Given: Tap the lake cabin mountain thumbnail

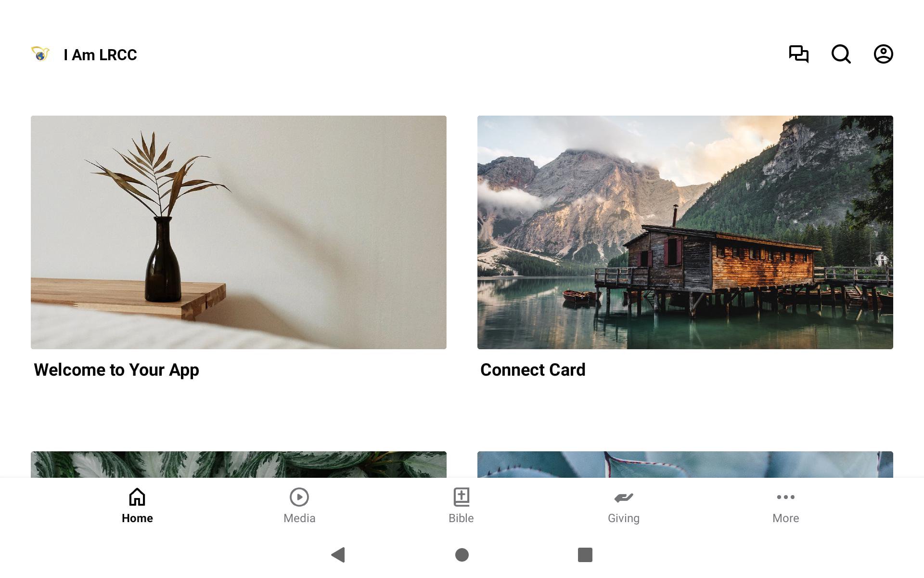Looking at the screenshot, I should 685,232.
